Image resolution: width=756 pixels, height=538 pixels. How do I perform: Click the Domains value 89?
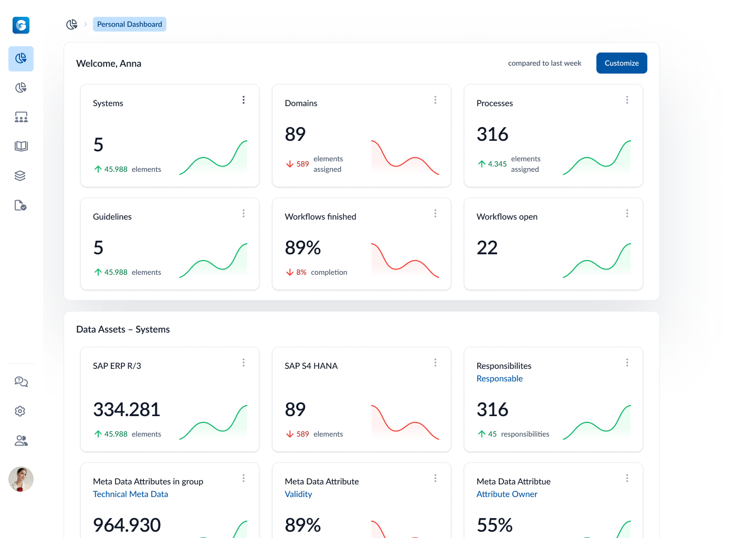point(295,134)
